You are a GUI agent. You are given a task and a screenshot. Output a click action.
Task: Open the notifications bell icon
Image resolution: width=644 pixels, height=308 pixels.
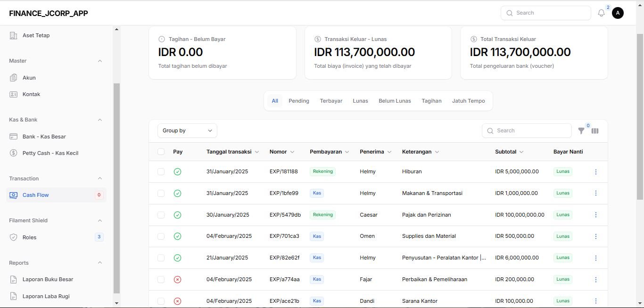coord(601,13)
